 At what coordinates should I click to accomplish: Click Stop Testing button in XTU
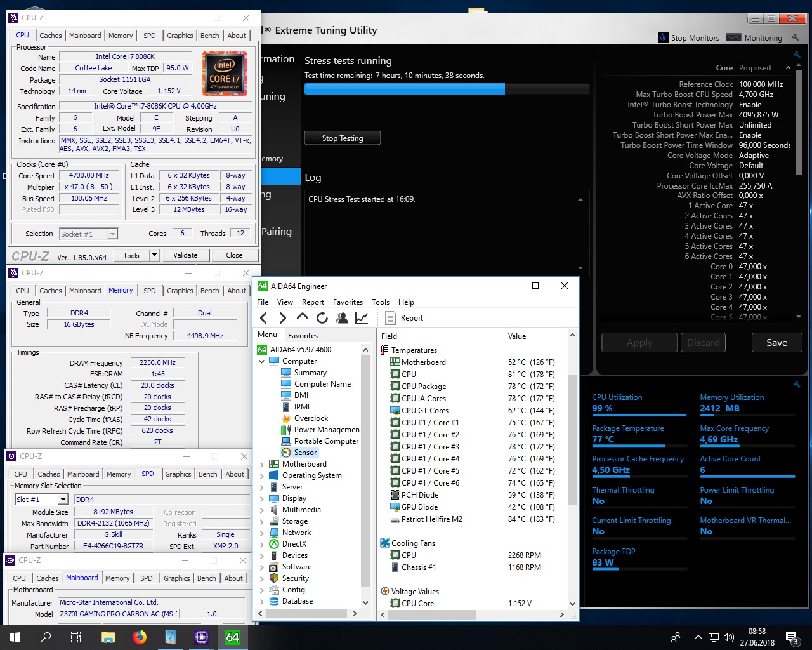(x=343, y=138)
